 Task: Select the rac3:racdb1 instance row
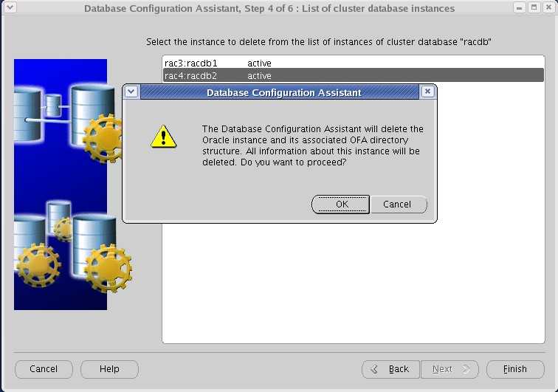[353, 63]
